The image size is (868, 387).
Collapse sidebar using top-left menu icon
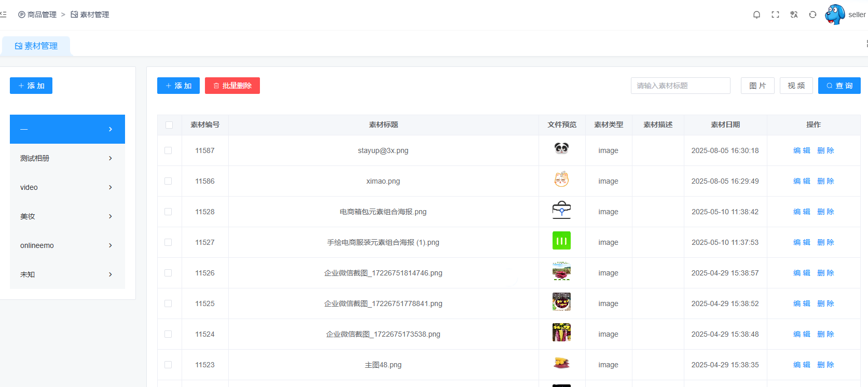pos(3,15)
